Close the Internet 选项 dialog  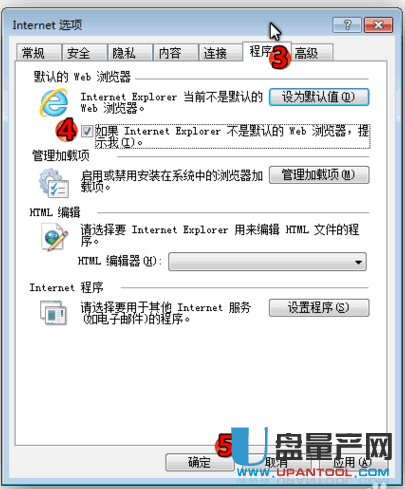tap(378, 25)
